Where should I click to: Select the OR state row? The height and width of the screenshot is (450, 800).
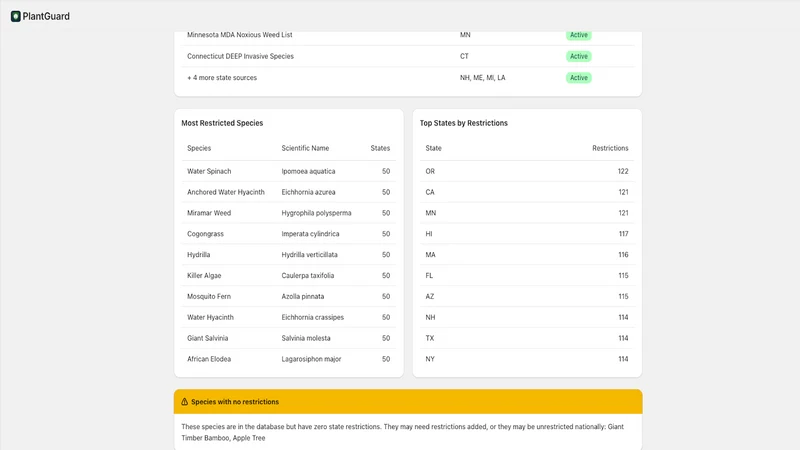click(x=527, y=171)
